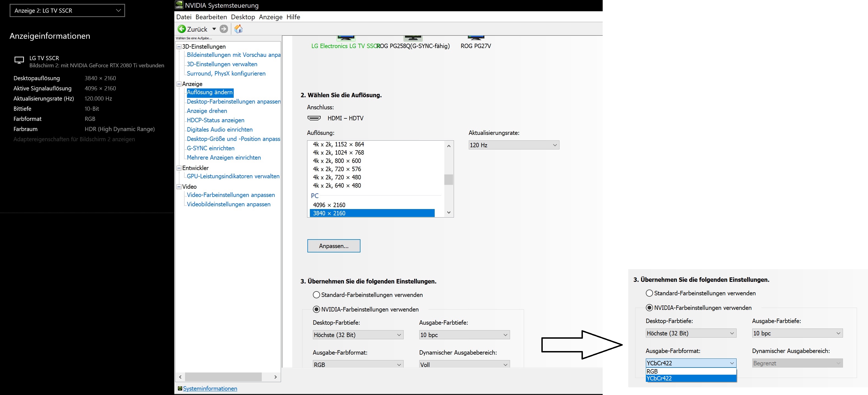
Task: Open the Anzeige 2: LG TV SSCR dropdown
Action: pyautogui.click(x=67, y=10)
